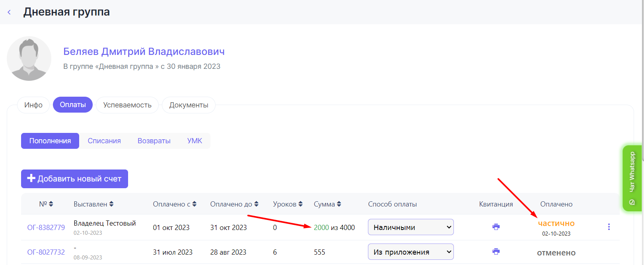
Task: Open the Документы tab
Action: point(189,105)
